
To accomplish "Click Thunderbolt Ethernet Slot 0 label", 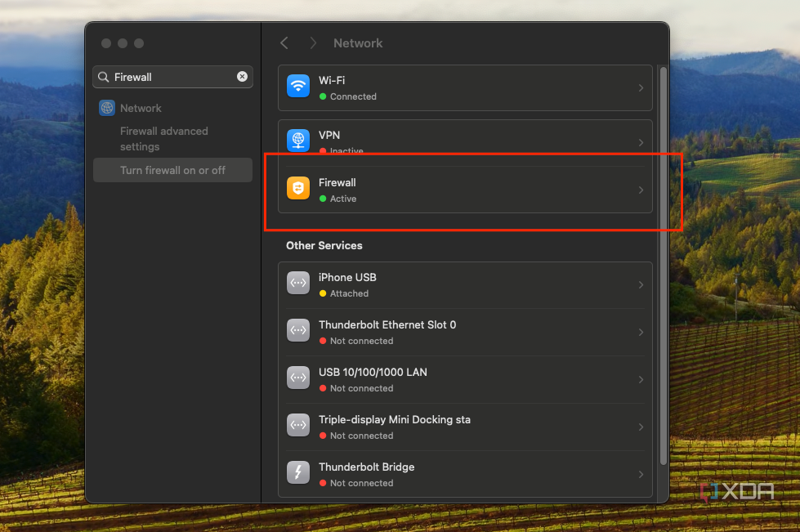I will coord(387,325).
